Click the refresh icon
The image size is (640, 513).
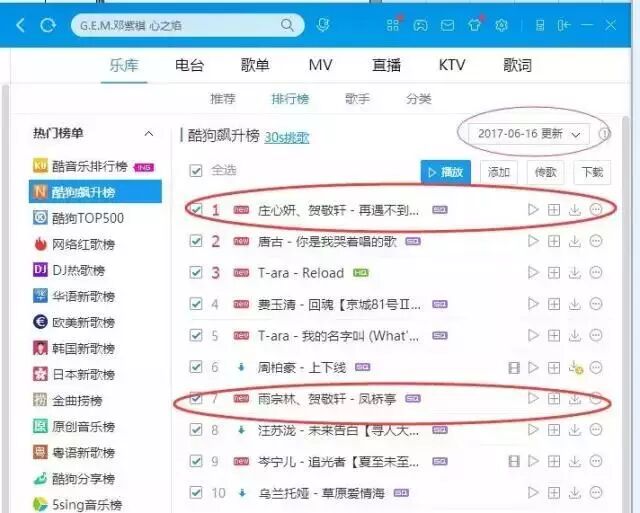[x=48, y=25]
